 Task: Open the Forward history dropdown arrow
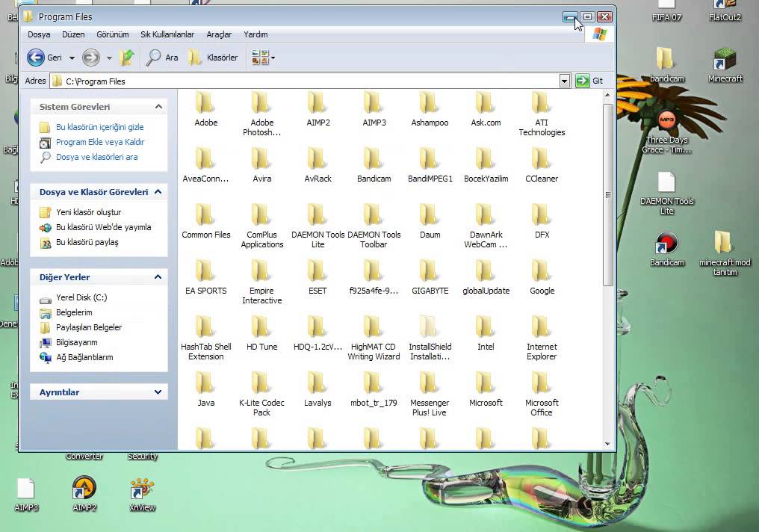point(109,58)
